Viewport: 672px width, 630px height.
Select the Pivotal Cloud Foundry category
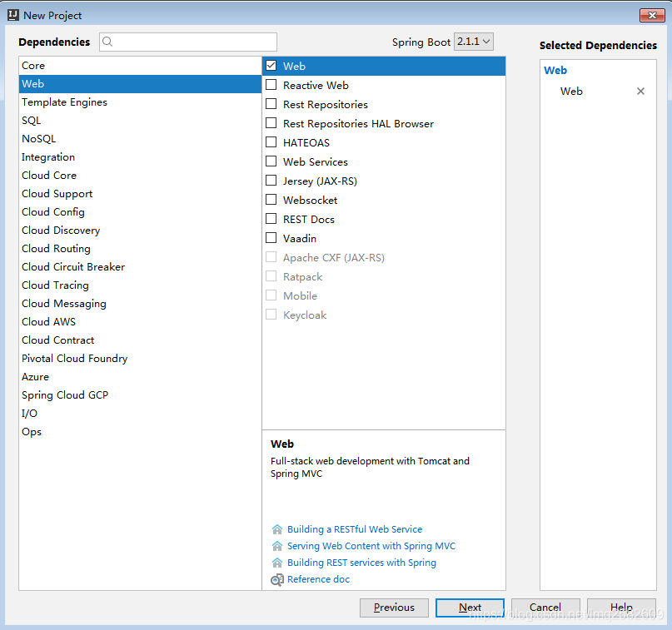(x=140, y=359)
